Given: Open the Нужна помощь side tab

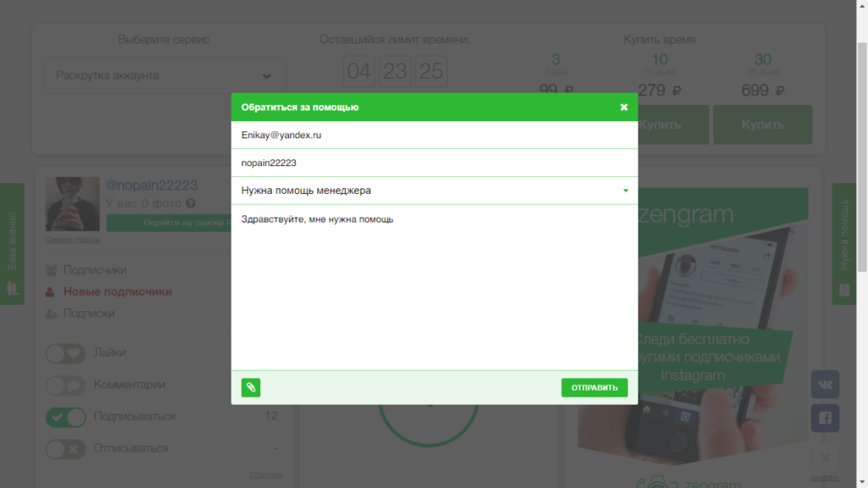Looking at the screenshot, I should coord(844,244).
